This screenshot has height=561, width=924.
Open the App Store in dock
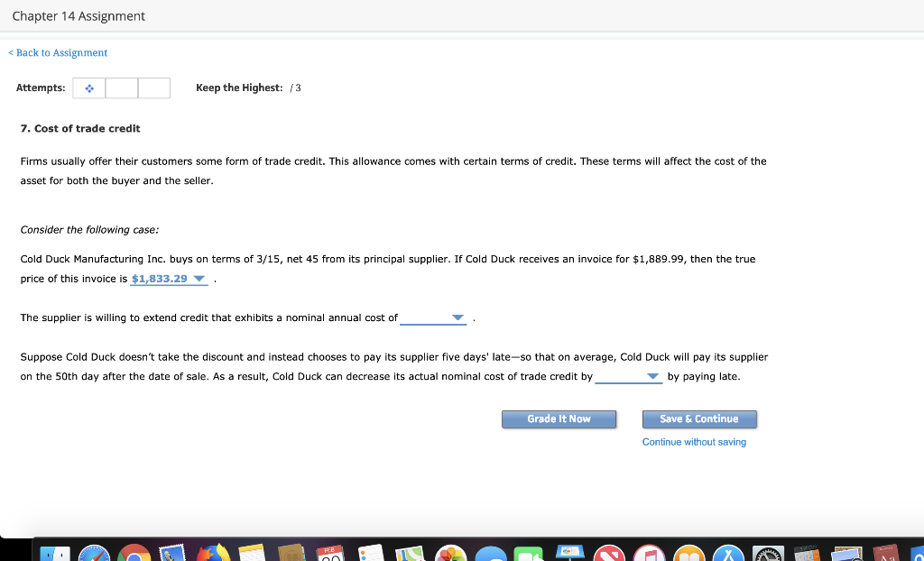click(728, 554)
